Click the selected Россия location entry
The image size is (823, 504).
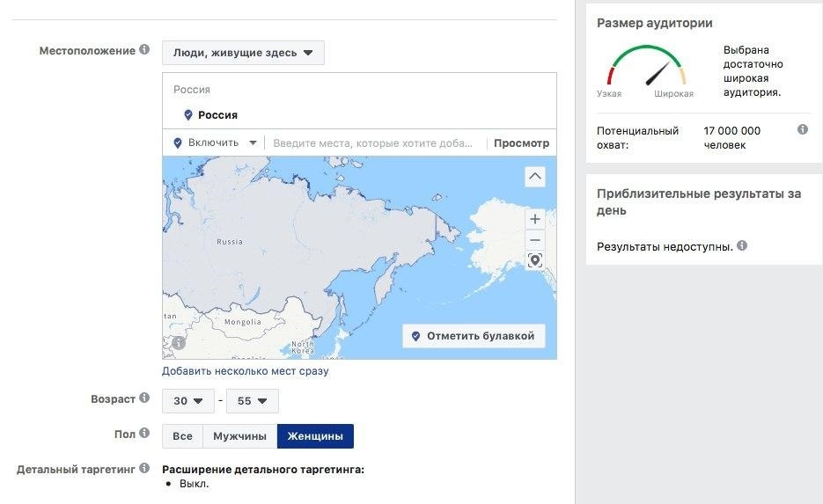click(x=211, y=115)
